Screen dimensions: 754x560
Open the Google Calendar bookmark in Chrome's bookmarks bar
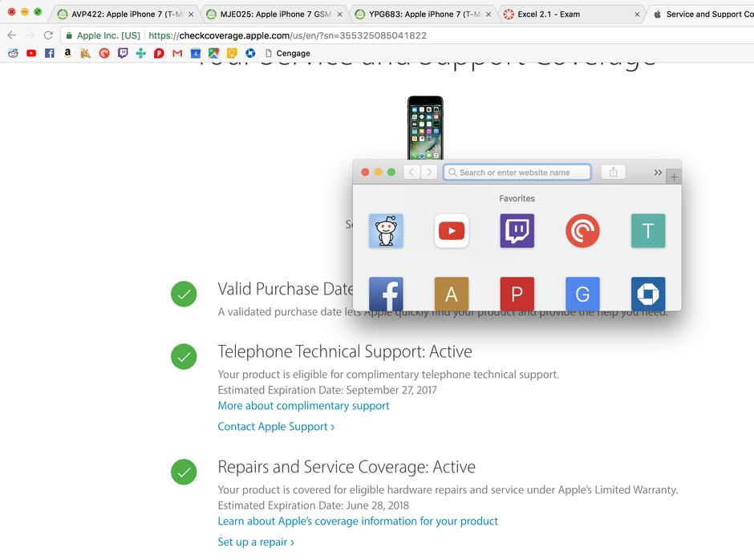click(x=196, y=53)
